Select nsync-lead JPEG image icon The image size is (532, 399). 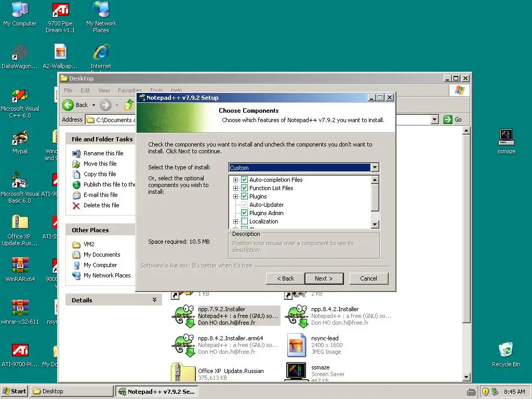[x=297, y=345]
